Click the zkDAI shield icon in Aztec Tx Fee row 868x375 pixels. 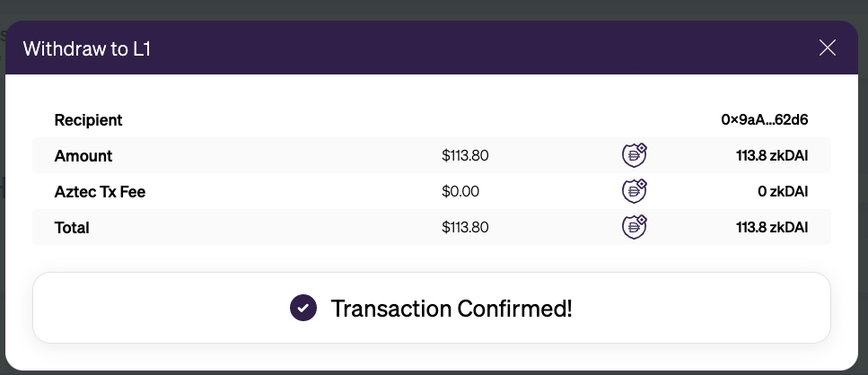[635, 191]
